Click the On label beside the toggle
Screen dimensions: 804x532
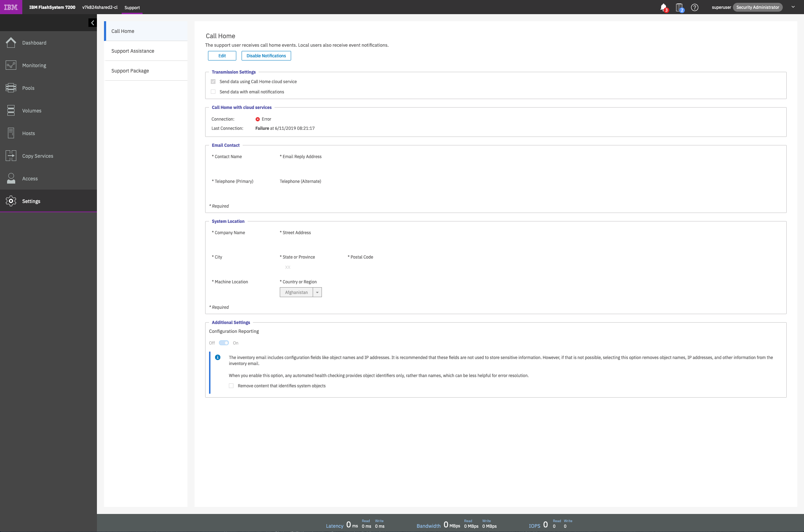click(x=236, y=343)
